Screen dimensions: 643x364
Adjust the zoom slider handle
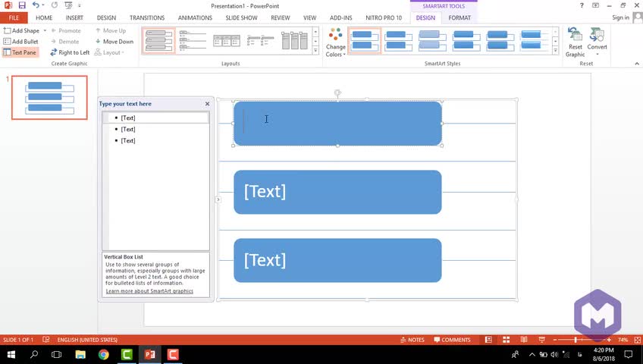click(576, 340)
